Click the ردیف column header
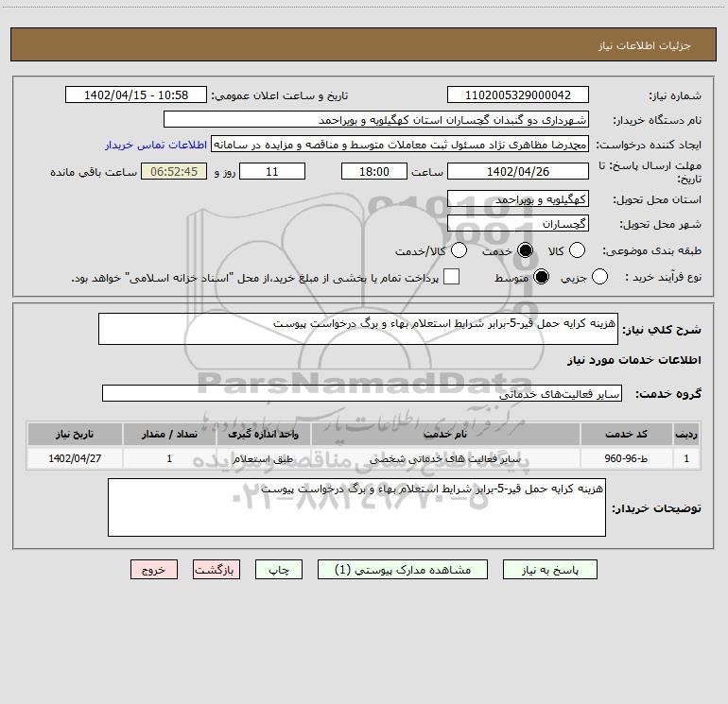Viewport: 728px width, 704px height. [686, 434]
